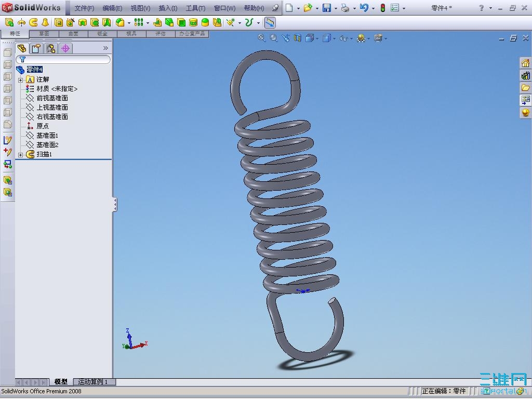
Task: Open the dropdown arrow beside Undo
Action: (373, 8)
